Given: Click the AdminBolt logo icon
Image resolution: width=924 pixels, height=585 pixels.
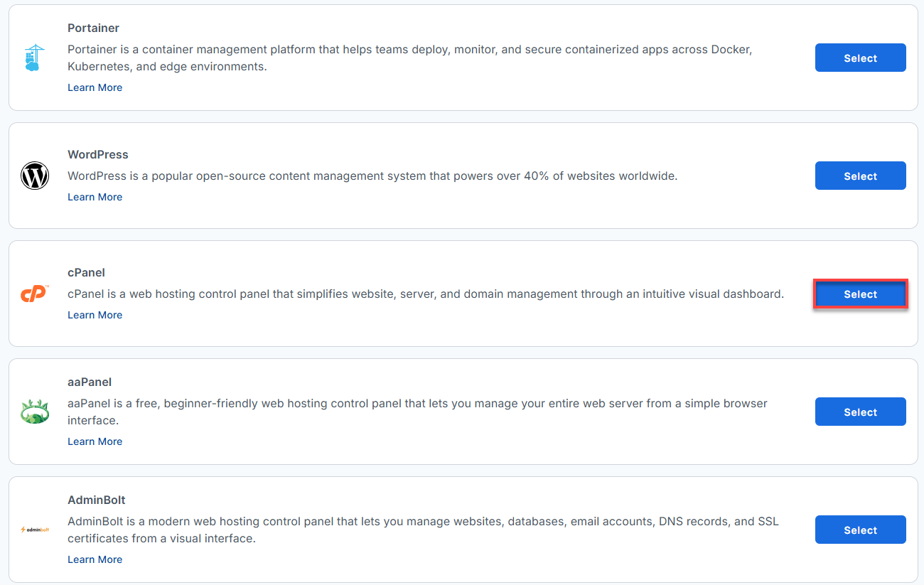Looking at the screenshot, I should [35, 530].
